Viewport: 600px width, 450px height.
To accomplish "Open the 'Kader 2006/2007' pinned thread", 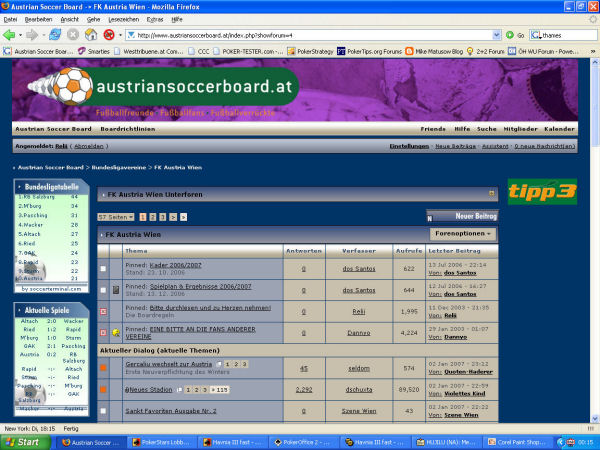I will [x=175, y=265].
